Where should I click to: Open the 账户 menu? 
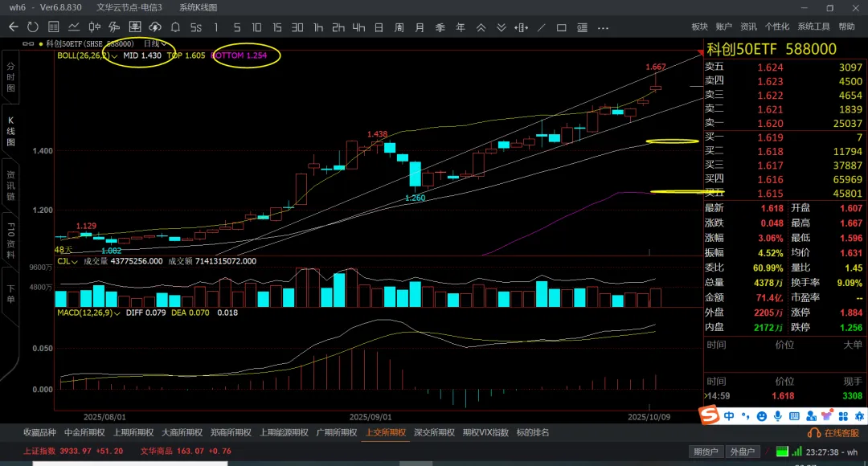[724, 27]
